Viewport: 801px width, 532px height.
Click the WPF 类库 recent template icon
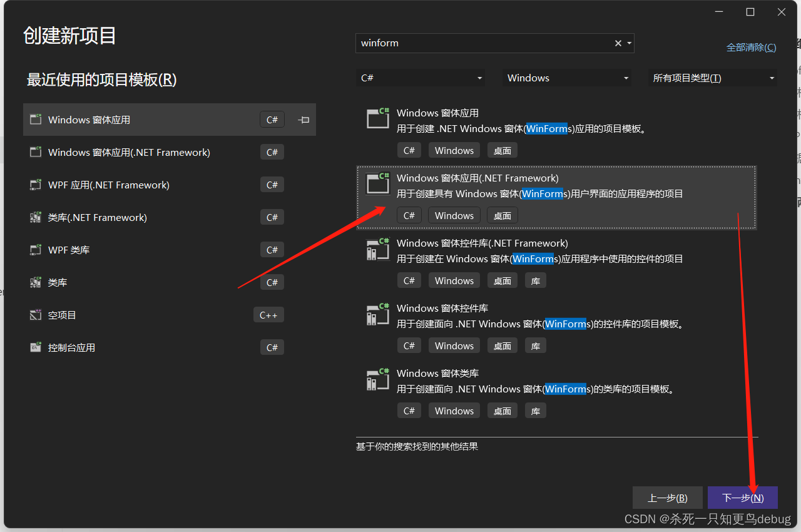click(x=36, y=249)
